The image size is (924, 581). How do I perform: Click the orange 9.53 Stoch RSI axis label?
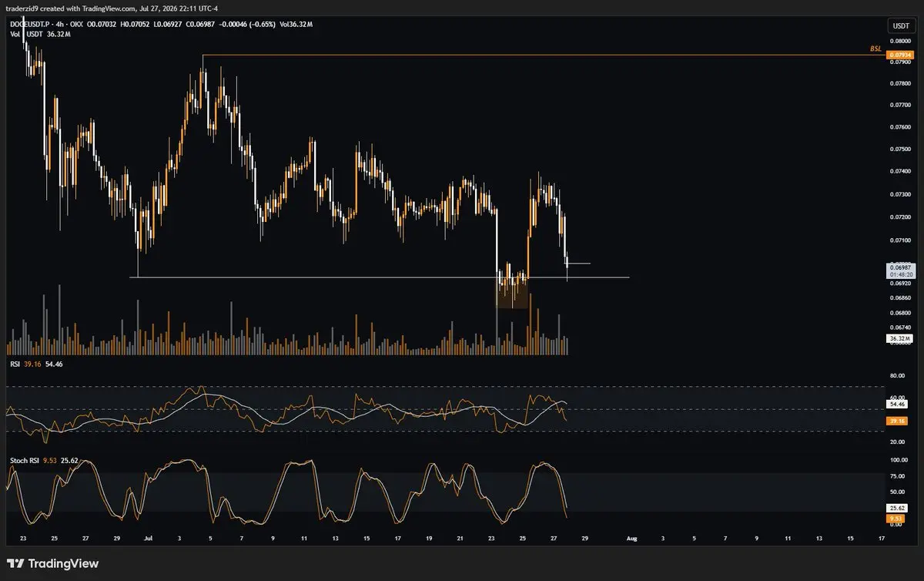point(896,519)
